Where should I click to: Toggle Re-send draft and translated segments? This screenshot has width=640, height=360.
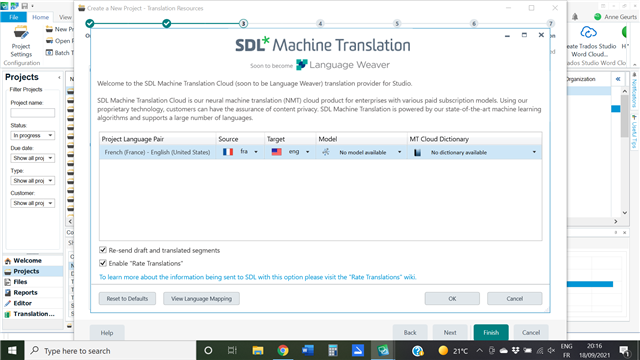tap(103, 250)
